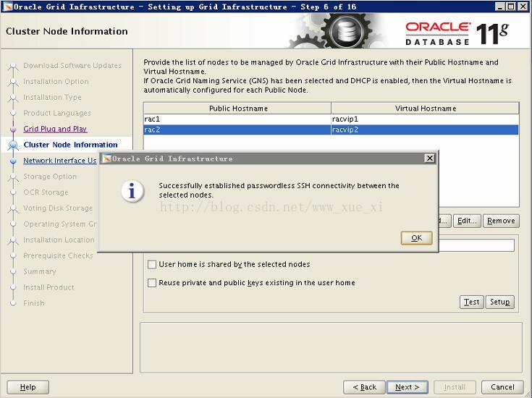Viewport: 532px width, 398px height.
Task: Click the Grid Plug and Play step marker
Action: pos(13,130)
